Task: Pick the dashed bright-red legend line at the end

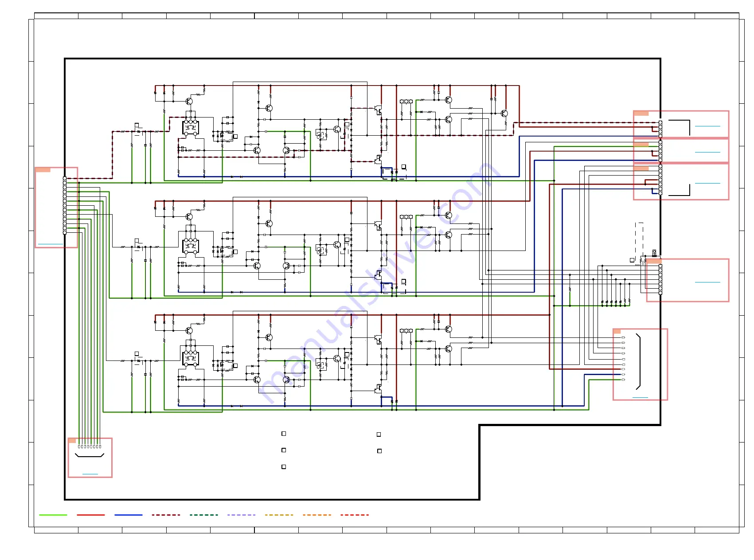Action: pos(355,515)
